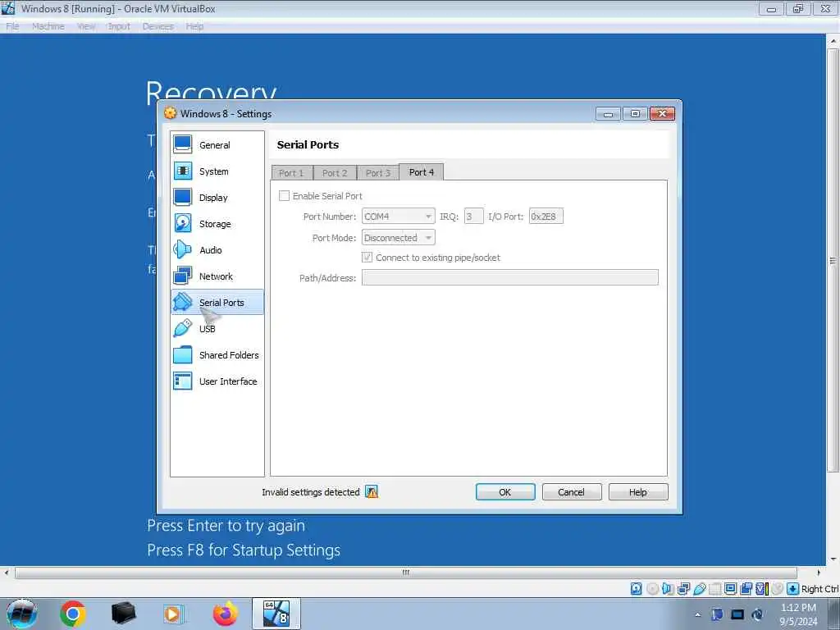Click the Help button in the Settings dialog

(638, 492)
